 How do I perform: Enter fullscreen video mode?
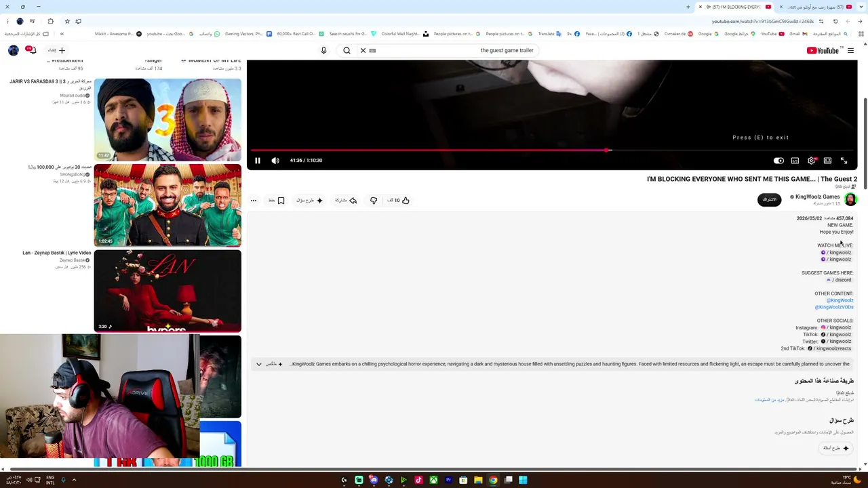pyautogui.click(x=844, y=161)
